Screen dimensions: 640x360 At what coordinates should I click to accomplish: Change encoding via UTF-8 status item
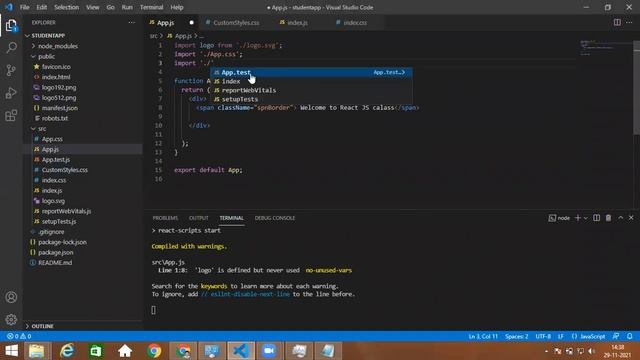click(x=543, y=336)
